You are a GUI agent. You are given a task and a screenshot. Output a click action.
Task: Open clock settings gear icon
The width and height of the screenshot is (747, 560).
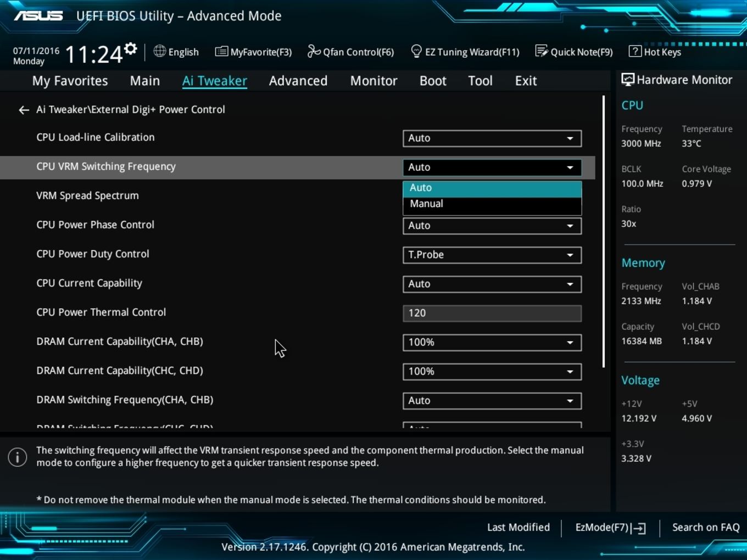pyautogui.click(x=131, y=49)
